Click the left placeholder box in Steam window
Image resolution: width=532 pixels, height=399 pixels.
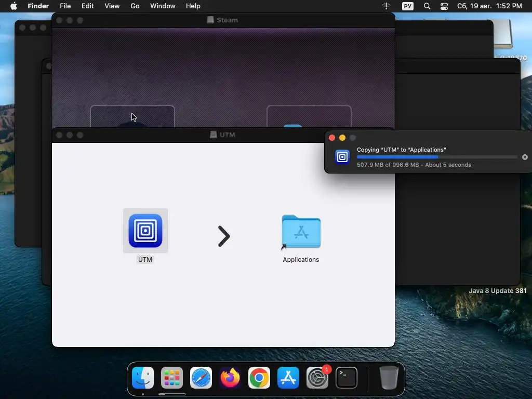tap(132, 116)
